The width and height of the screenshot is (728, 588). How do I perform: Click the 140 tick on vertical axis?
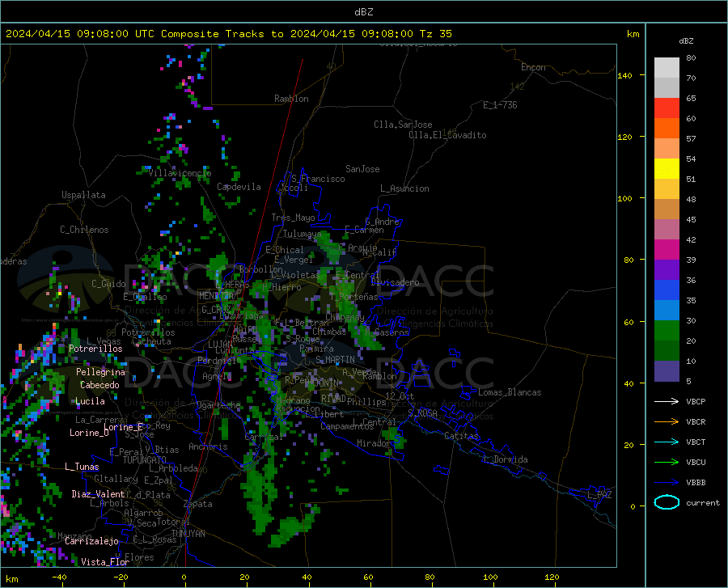click(x=624, y=75)
